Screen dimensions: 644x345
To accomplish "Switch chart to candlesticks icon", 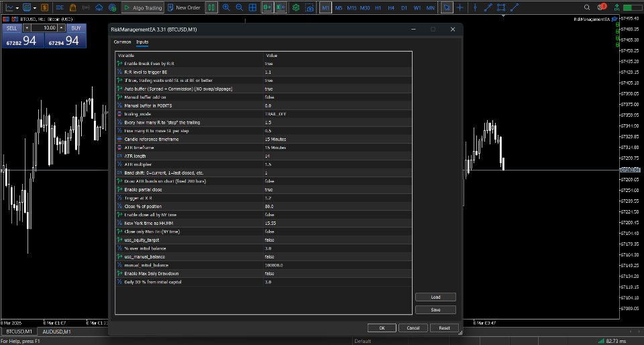I will (211, 7).
